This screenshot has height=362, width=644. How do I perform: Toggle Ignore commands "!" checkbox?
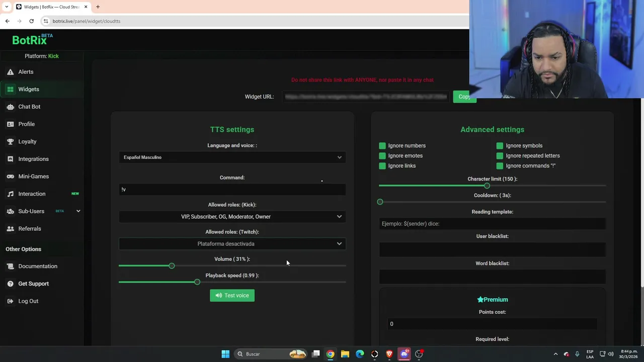click(x=500, y=166)
